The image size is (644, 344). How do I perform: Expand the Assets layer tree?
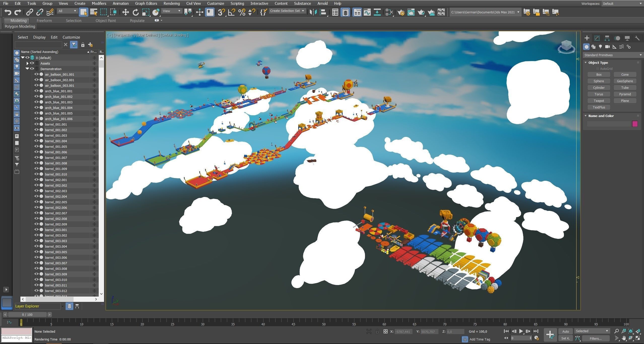point(27,63)
